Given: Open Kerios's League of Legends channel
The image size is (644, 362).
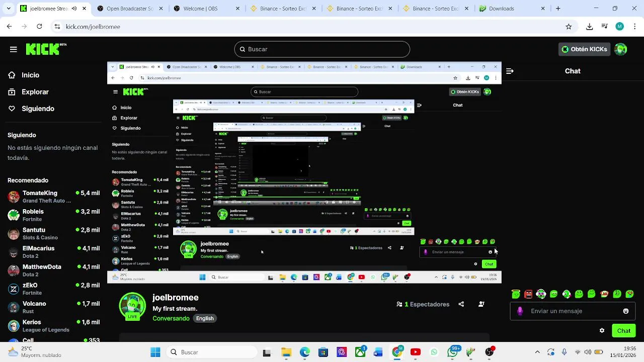Looking at the screenshot, I should [x=53, y=326].
